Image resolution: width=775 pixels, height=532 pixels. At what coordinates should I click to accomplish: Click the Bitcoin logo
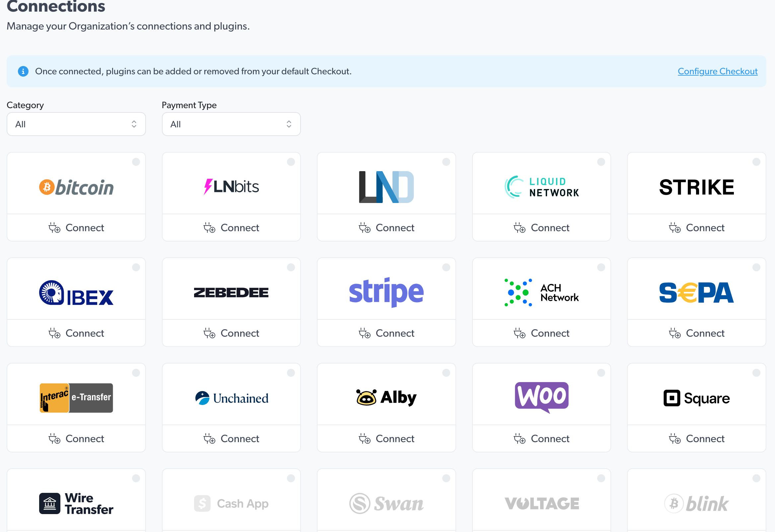(76, 187)
